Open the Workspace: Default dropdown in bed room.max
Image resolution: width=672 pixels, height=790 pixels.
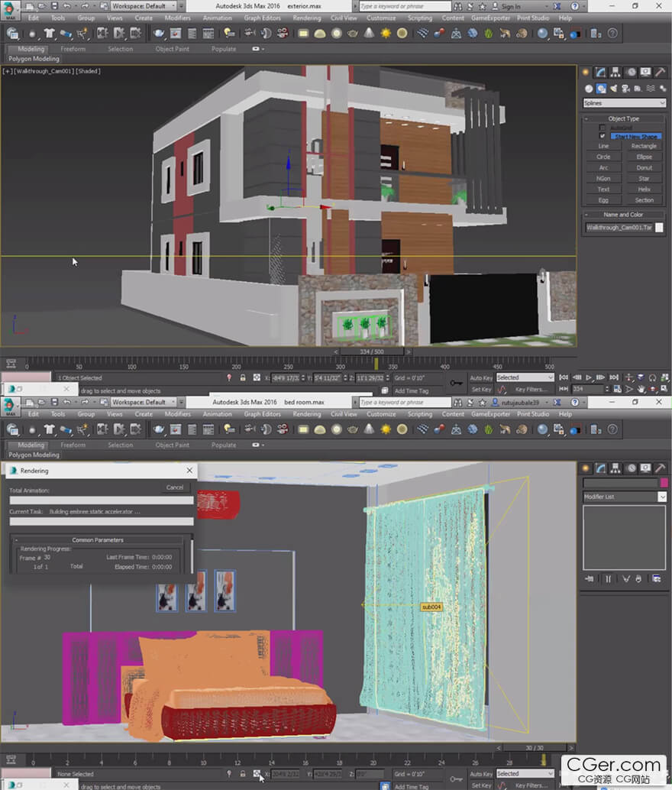(x=144, y=402)
